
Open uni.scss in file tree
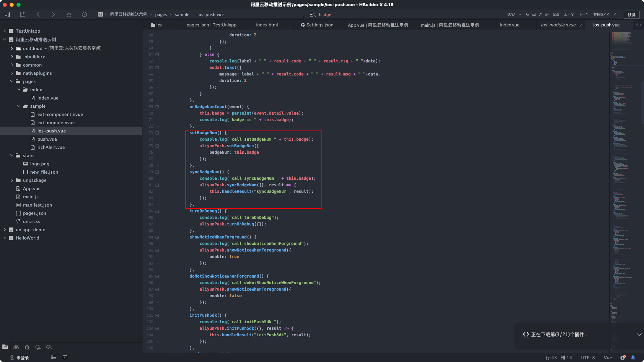32,221
